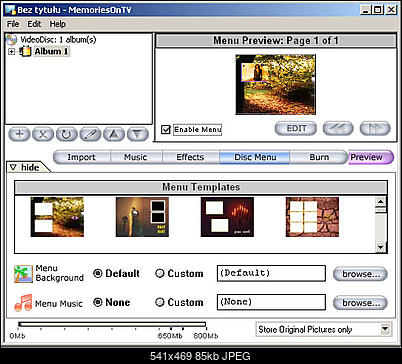This screenshot has width=402, height=364.
Task: Select VideoDisc: 1 album(s) root item
Action: (x=58, y=40)
